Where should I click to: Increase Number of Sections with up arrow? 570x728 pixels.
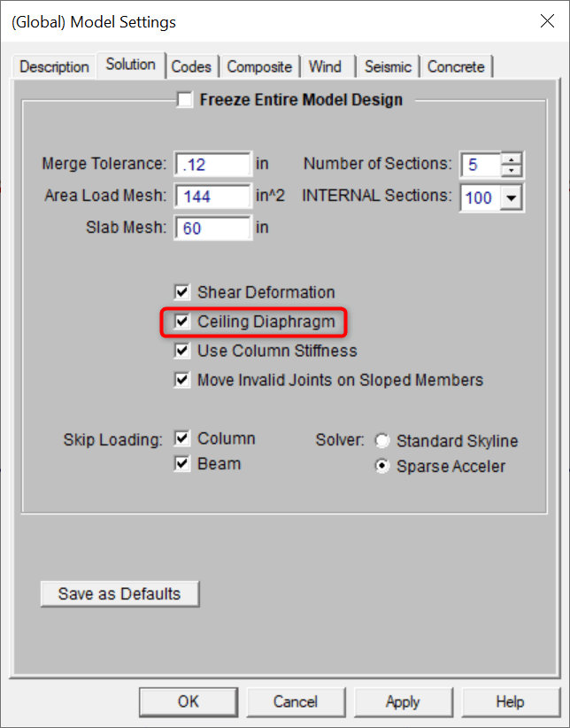[x=512, y=159]
